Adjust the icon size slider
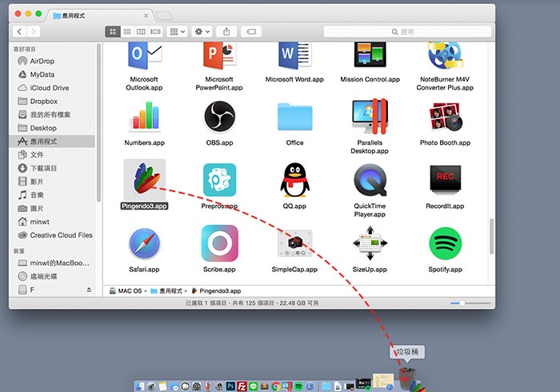The image size is (560, 392). 470,303
